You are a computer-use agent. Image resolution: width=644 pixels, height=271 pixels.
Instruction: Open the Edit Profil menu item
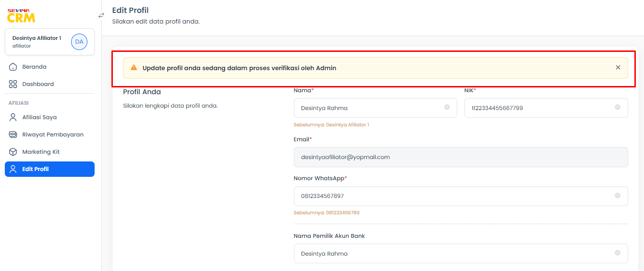pos(49,169)
